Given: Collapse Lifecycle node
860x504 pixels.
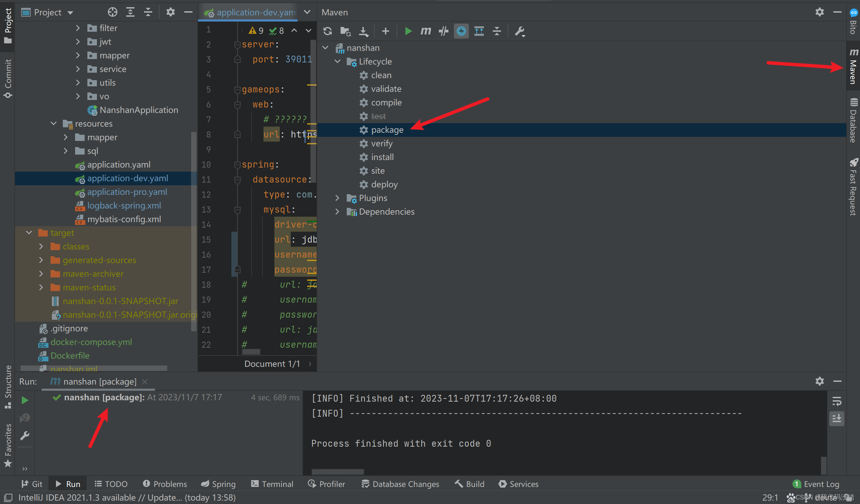Looking at the screenshot, I should pyautogui.click(x=338, y=61).
